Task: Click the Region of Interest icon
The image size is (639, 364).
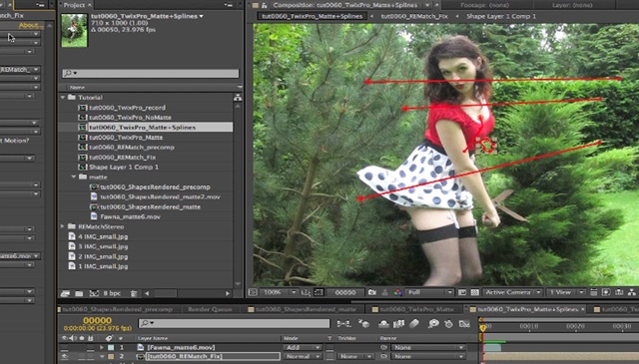Action: 462,292
